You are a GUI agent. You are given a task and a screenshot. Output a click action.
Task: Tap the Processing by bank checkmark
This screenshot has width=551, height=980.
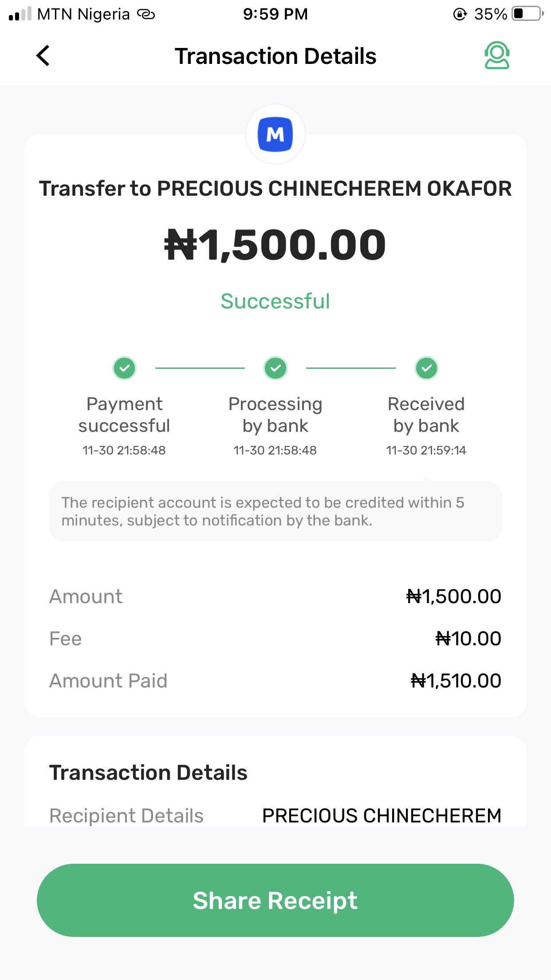click(x=275, y=368)
